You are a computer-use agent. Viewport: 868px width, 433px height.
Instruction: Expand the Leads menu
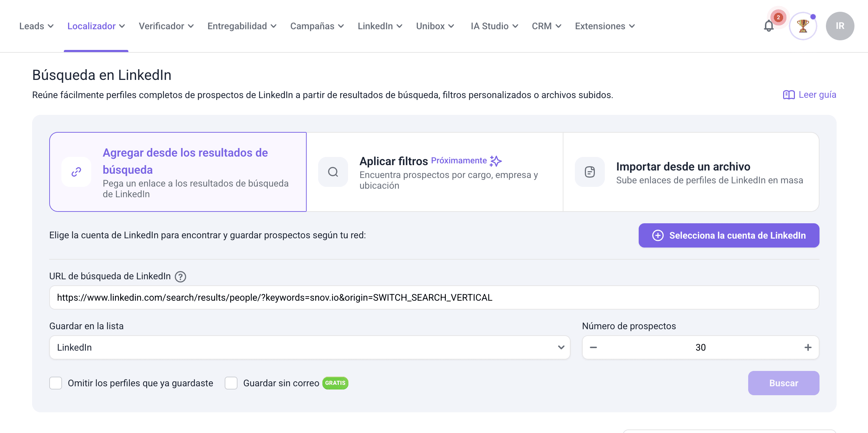pos(36,26)
